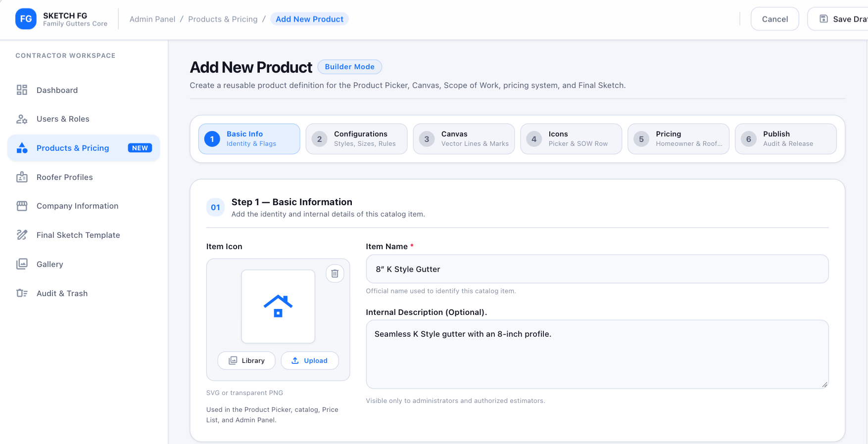
Task: Click the Add New Product breadcrumb
Action: coord(310,19)
